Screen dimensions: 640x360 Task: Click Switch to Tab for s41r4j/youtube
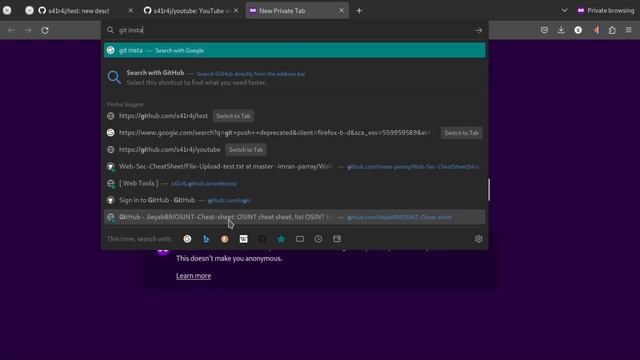click(246, 149)
